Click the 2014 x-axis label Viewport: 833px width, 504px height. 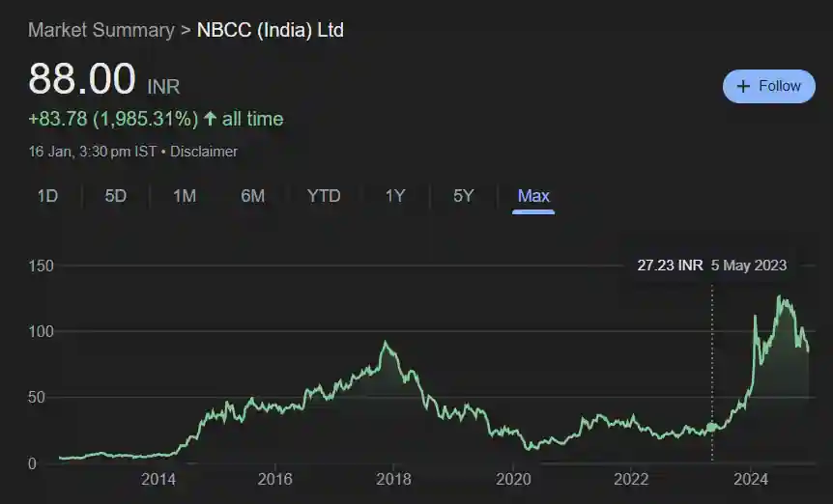pyautogui.click(x=158, y=479)
